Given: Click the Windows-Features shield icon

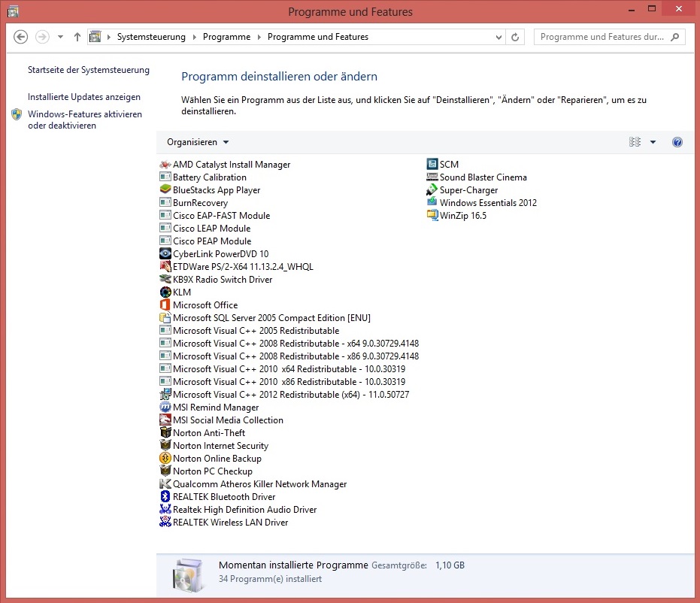Looking at the screenshot, I should pyautogui.click(x=17, y=114).
